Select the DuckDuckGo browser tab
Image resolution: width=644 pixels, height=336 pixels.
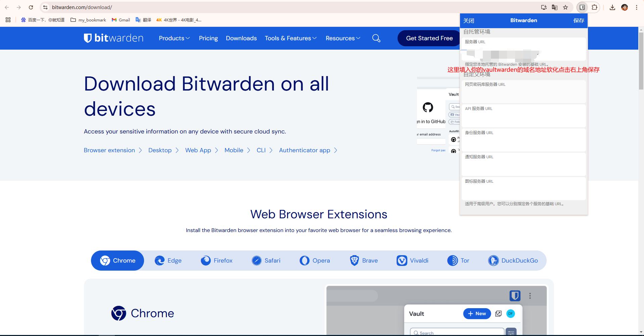coord(513,261)
